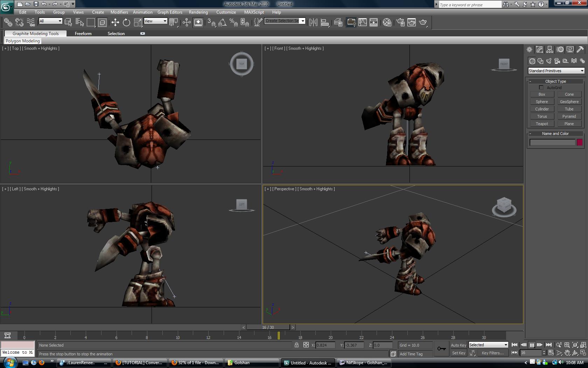Open the Modify command panel tab
This screenshot has height=368, width=588.
pos(540,49)
